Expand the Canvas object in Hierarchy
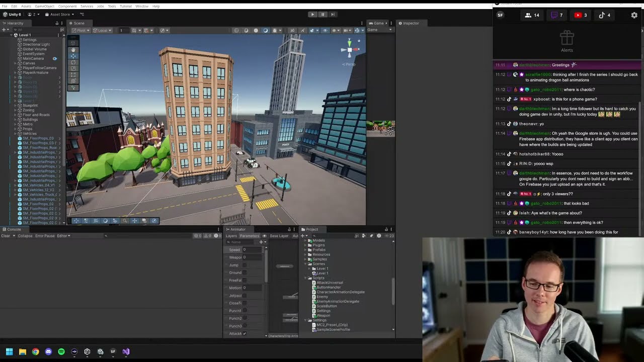 tap(16, 63)
